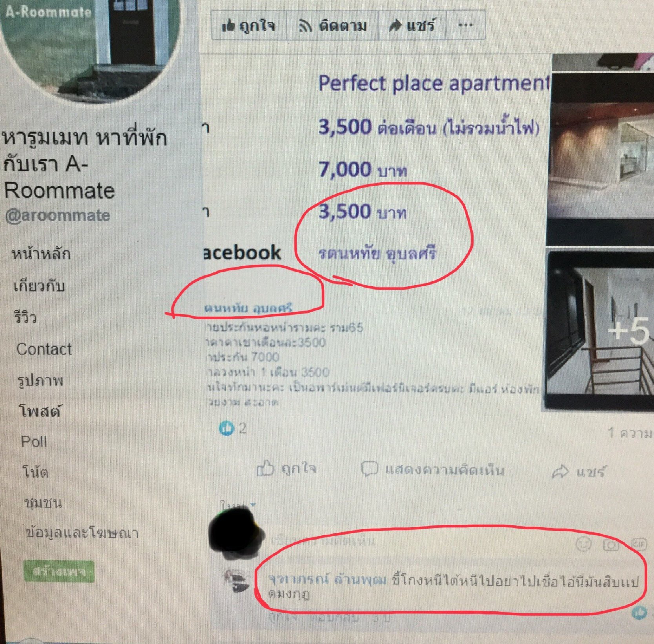
Task: Click the ถูกใจ thumbs-up button at top
Action: pyautogui.click(x=249, y=26)
